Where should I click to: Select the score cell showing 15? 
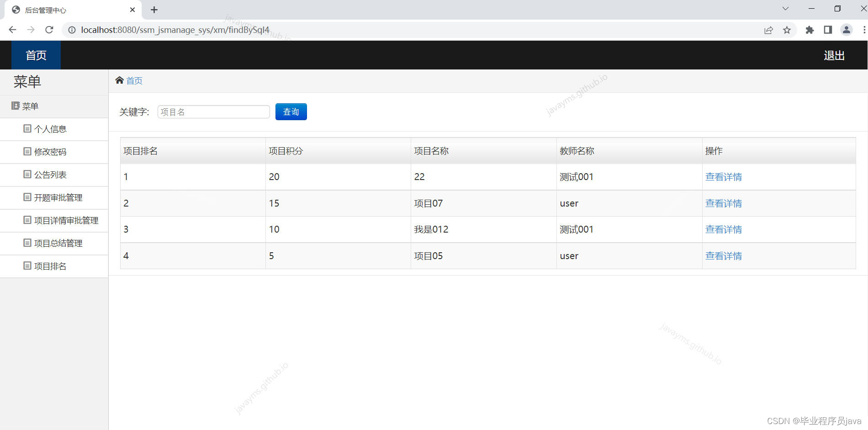pos(338,203)
